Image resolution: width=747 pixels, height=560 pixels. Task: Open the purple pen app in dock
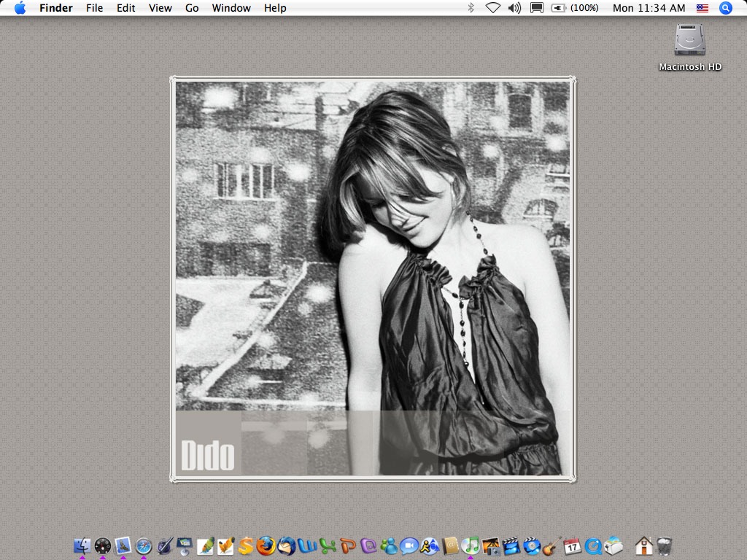click(164, 545)
